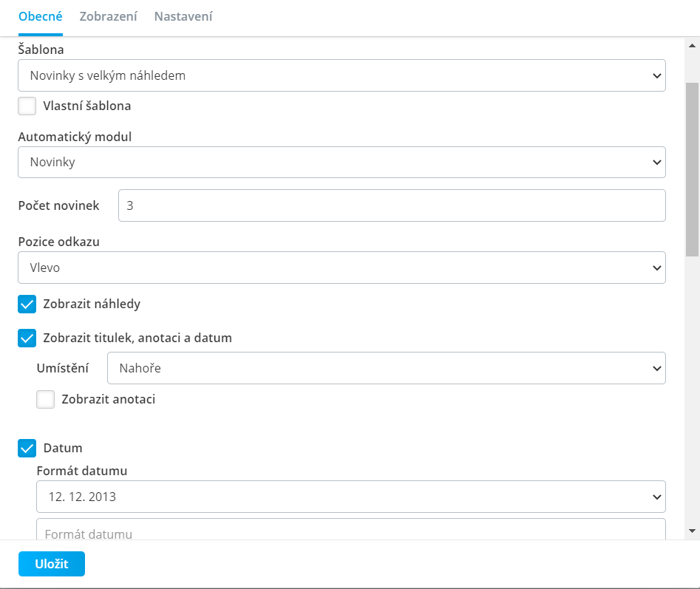The image size is (700, 589).
Task: Enable the Zobrazit anotaci checkbox
Action: (x=46, y=399)
